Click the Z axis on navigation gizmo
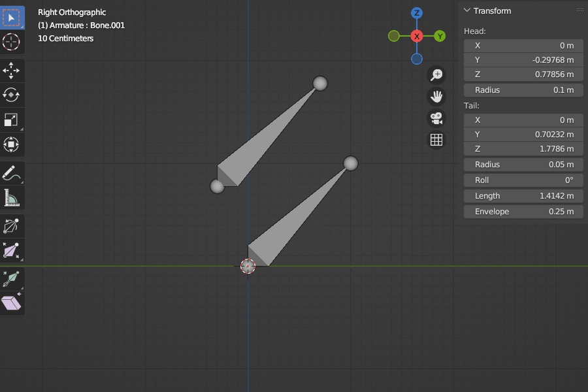This screenshot has height=392, width=588. tap(417, 13)
